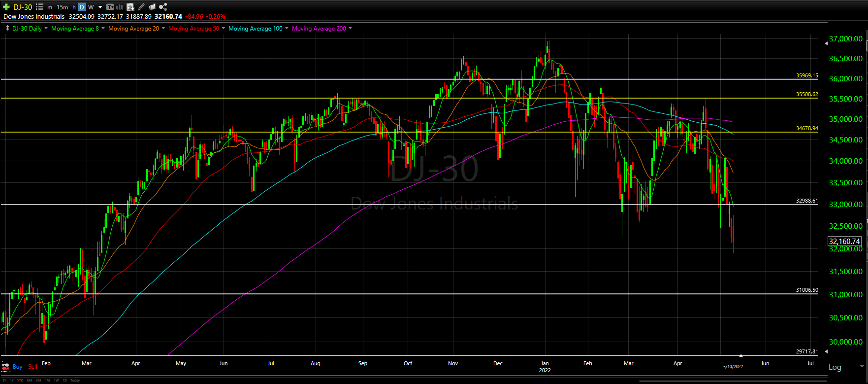Select the pencil drawing tool
Screen dimensions: 868x384
pyautogui.click(x=141, y=7)
